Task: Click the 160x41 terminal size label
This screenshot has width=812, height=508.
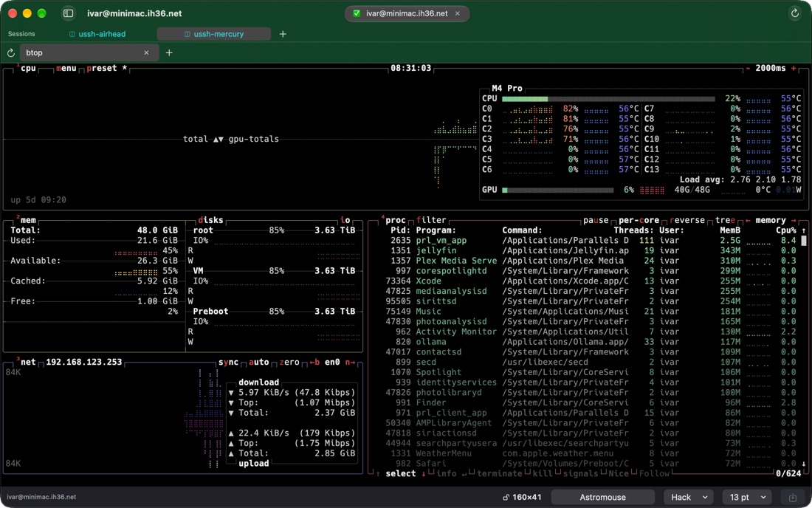Action: pos(526,498)
